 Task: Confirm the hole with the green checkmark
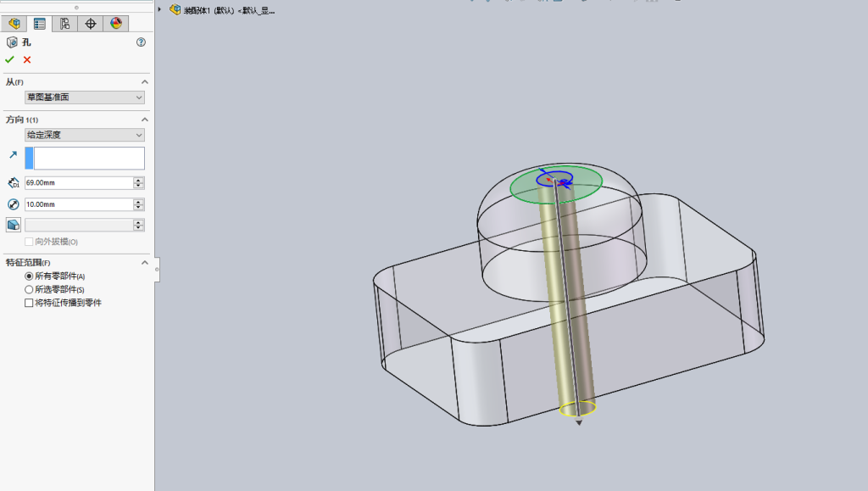[x=9, y=59]
